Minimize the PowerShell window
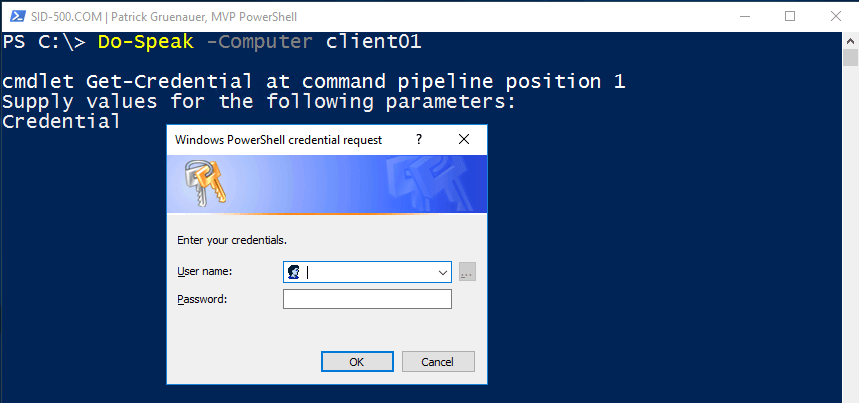 click(x=744, y=16)
